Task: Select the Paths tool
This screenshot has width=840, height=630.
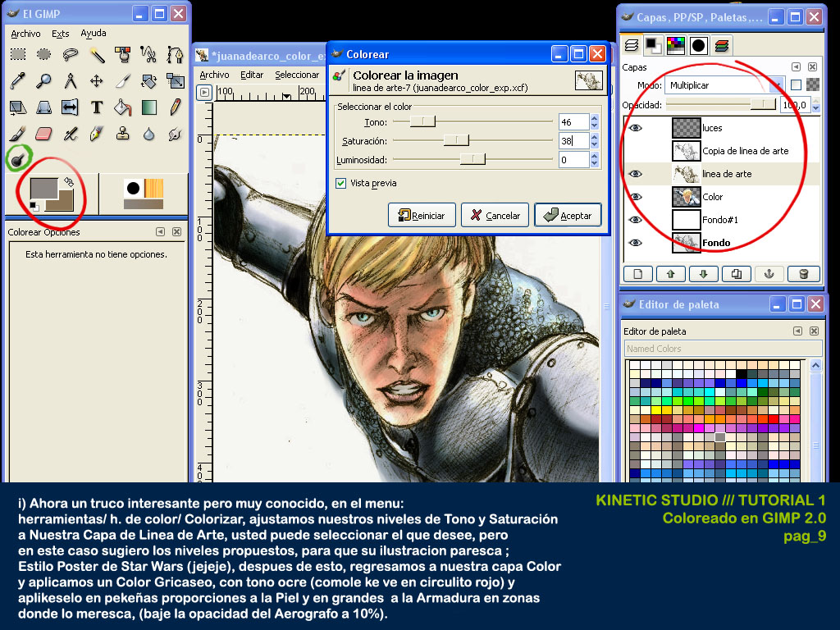Action: [176, 54]
